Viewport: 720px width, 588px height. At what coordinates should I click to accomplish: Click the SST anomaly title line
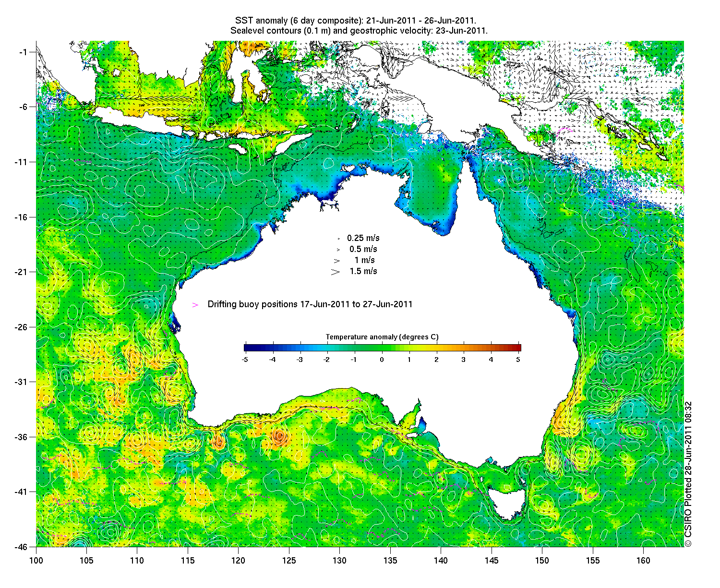tap(356, 21)
